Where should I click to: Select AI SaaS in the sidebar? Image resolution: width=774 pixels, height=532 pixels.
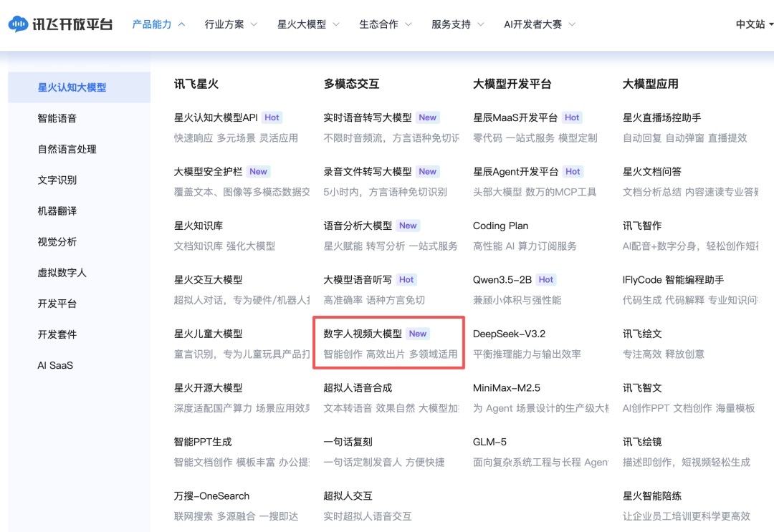(55, 365)
